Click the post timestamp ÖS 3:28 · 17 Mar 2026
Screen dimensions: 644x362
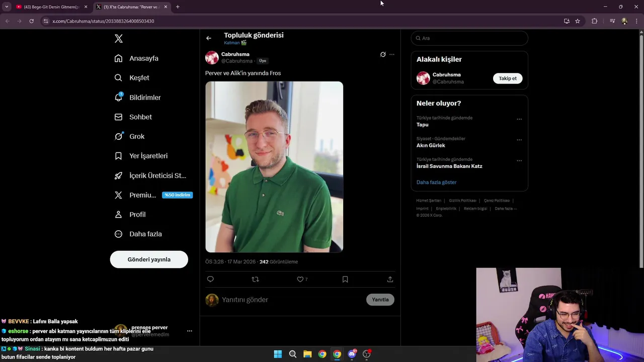(230, 262)
